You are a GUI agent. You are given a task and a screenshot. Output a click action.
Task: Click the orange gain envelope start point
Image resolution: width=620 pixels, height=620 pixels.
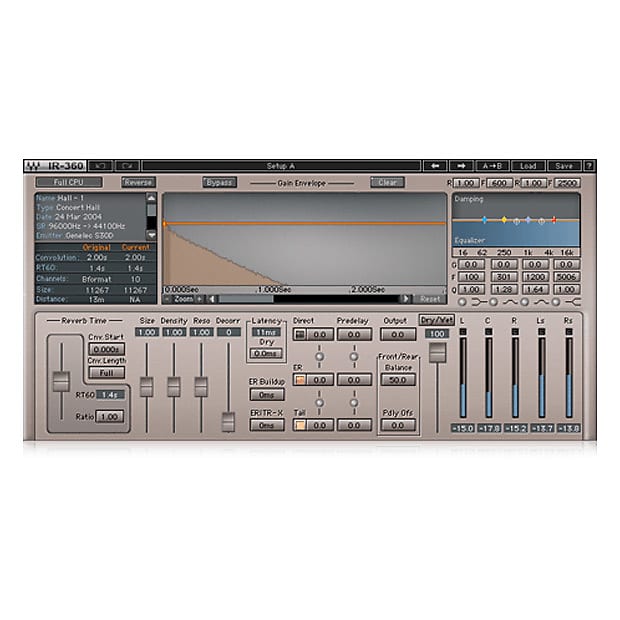(164, 224)
